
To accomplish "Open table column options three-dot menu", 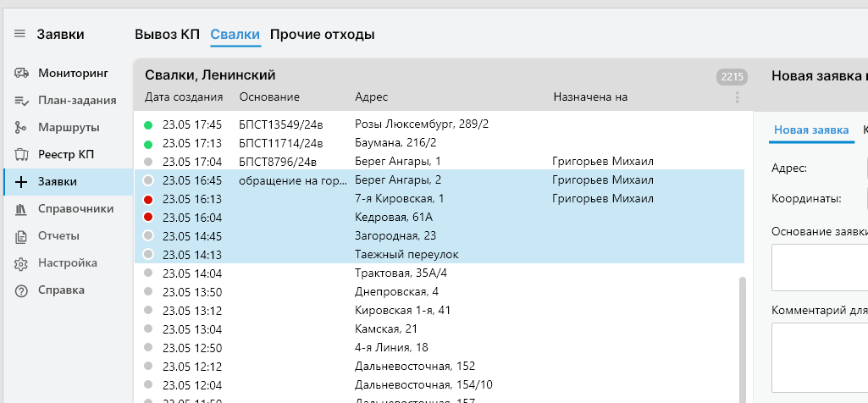I will coord(737,97).
